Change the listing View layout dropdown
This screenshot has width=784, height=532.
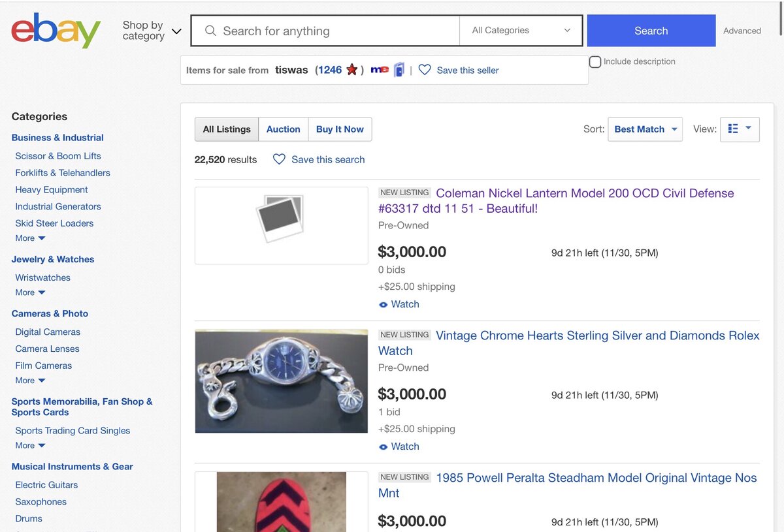pos(740,129)
